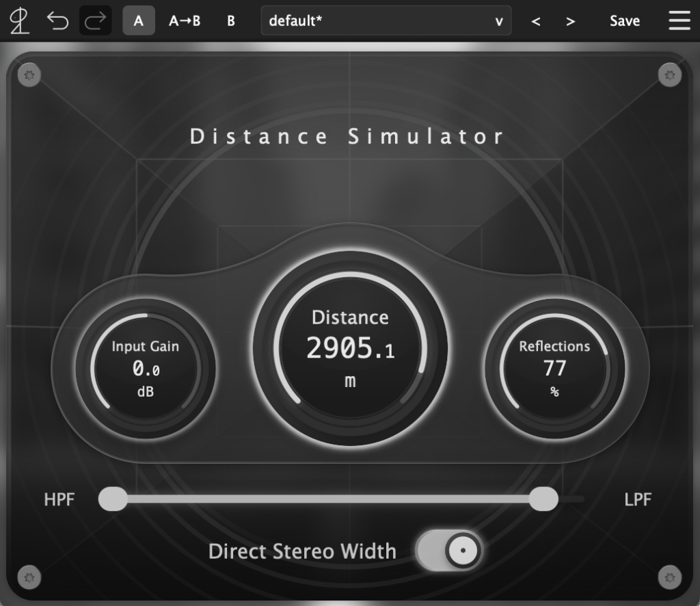Go to the previous preset
The image size is (700, 606).
[536, 21]
